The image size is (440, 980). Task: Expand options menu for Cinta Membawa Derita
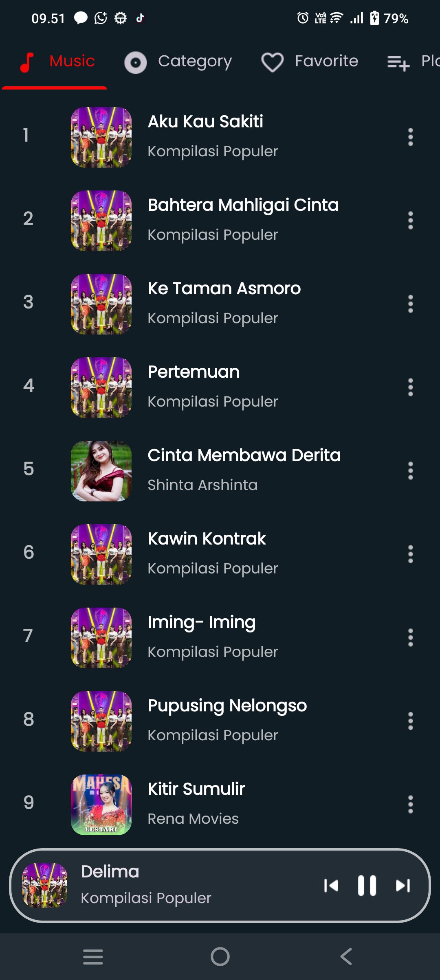tap(410, 471)
